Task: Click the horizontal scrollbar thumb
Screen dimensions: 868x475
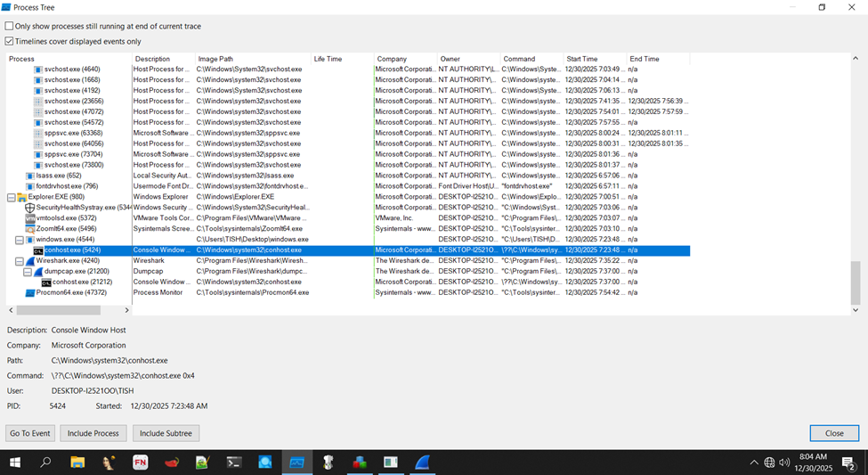Action: coord(58,310)
